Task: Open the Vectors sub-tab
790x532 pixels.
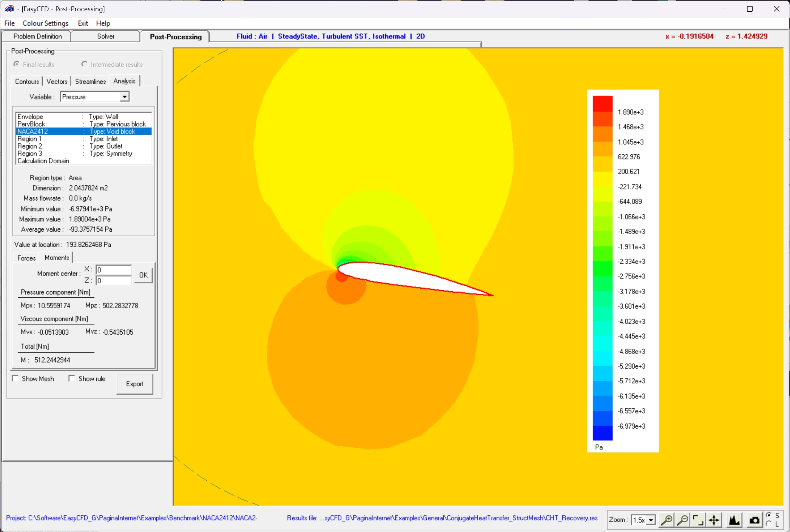Action: coord(57,81)
